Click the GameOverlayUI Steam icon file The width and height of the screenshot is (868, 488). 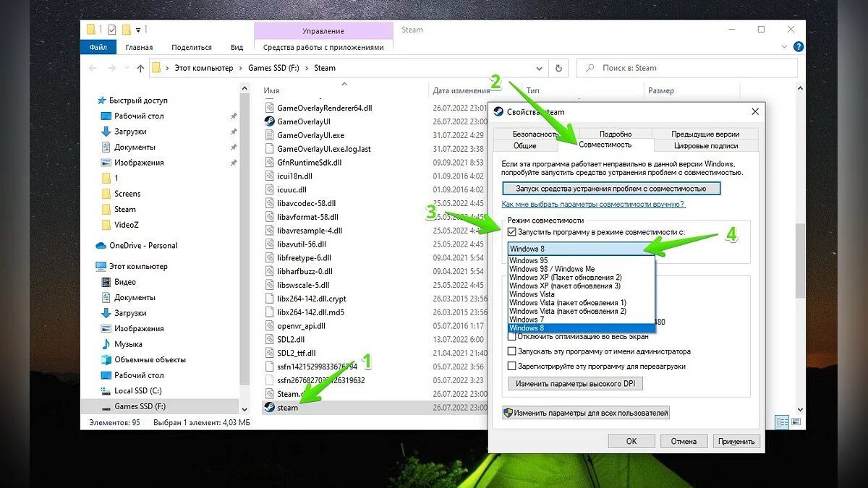270,121
